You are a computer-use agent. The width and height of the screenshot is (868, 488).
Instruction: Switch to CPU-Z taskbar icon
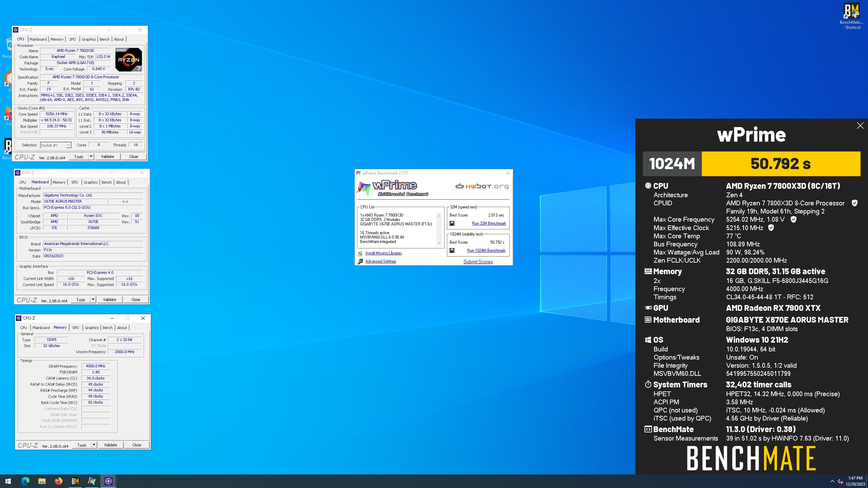tap(108, 481)
